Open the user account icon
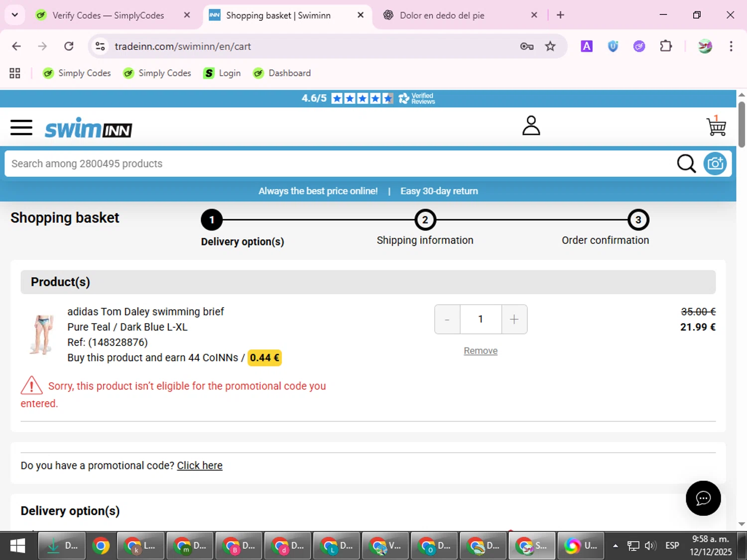Screen dimensions: 747x560 tap(531, 125)
